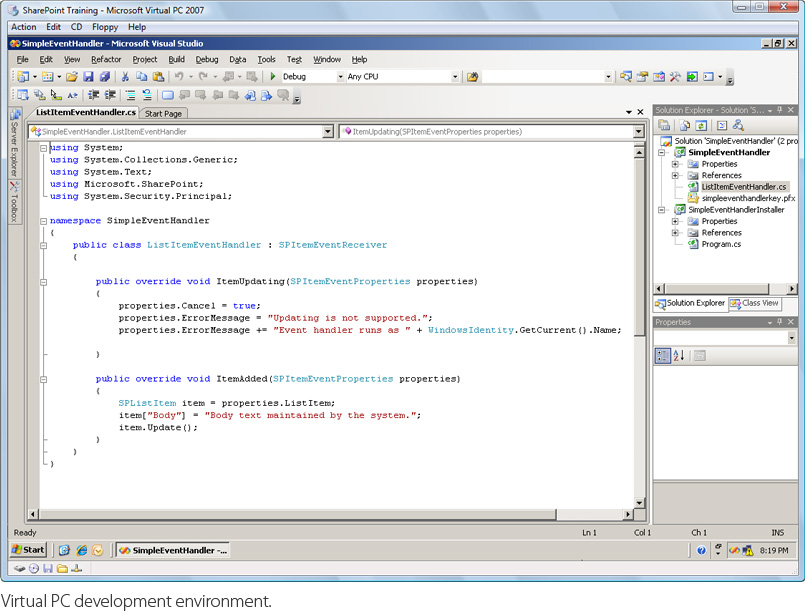Open the Solution Explorer toolbar icon
This screenshot has height=611, width=805.
point(626,77)
